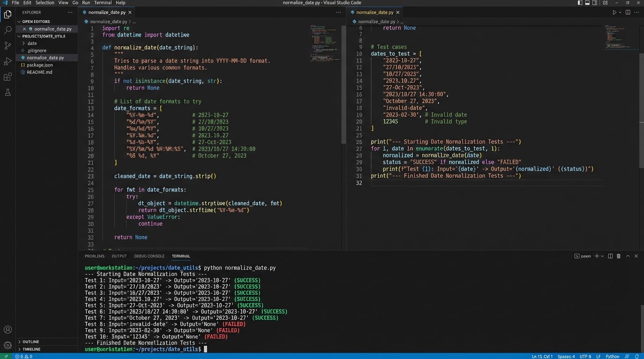
Task: Open the Search view in activity bar
Action: 7,30
